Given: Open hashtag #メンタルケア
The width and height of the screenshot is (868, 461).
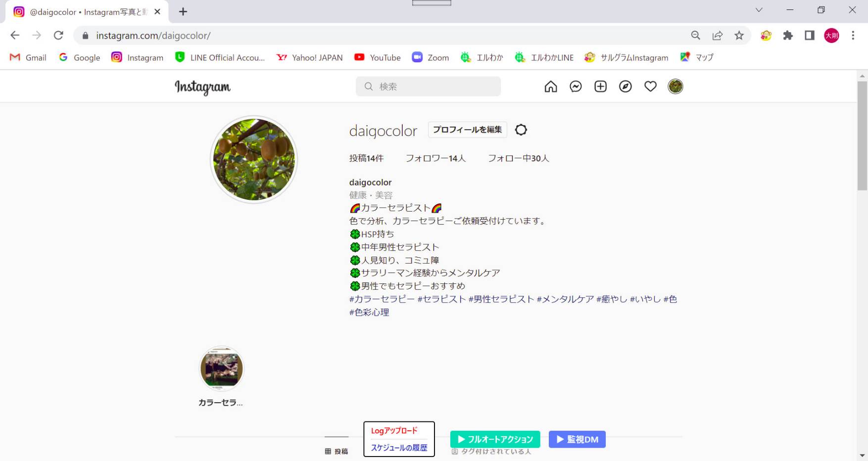Looking at the screenshot, I should (x=565, y=299).
